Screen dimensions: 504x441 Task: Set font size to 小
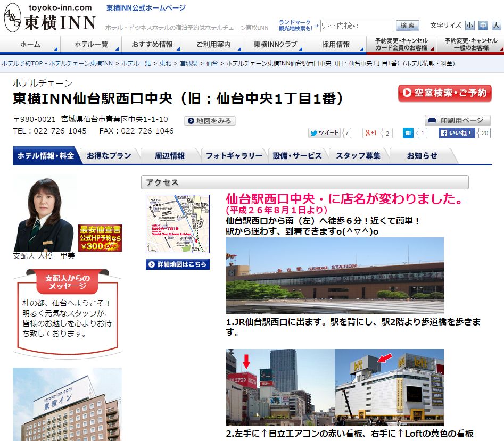(x=470, y=26)
